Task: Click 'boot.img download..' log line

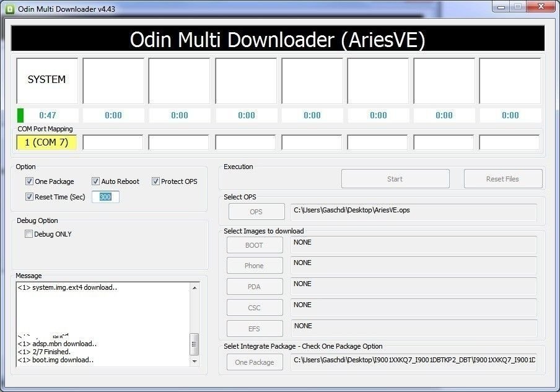Action: point(56,360)
